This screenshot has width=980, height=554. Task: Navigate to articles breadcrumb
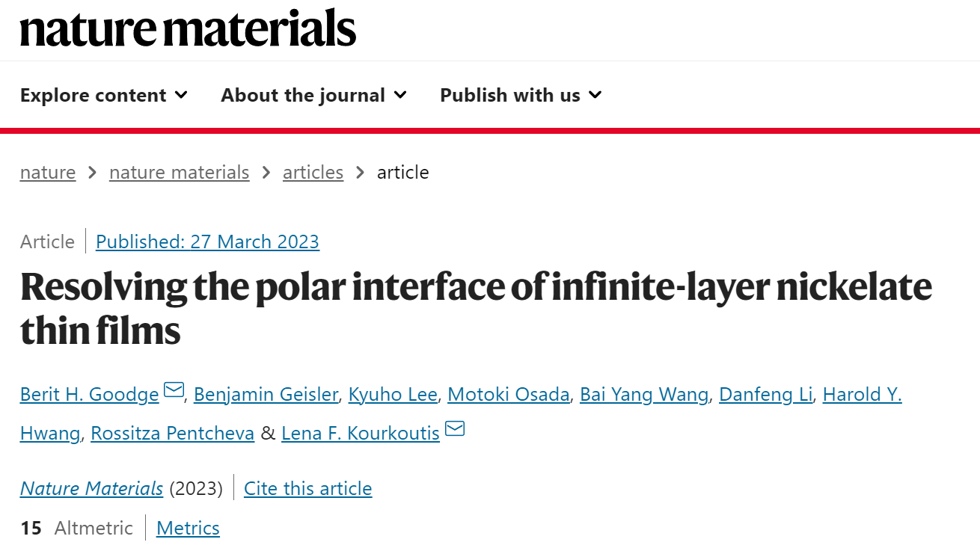click(313, 172)
